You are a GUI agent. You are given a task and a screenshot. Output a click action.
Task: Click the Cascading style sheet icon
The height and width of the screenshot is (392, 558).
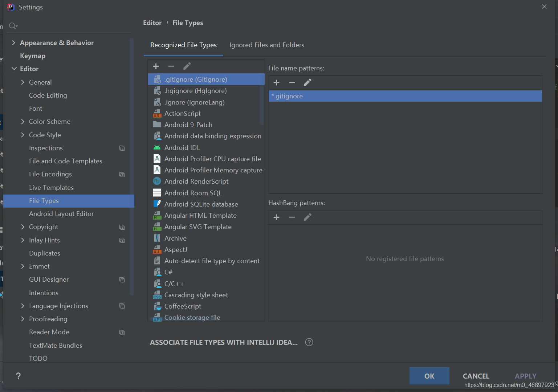(157, 295)
